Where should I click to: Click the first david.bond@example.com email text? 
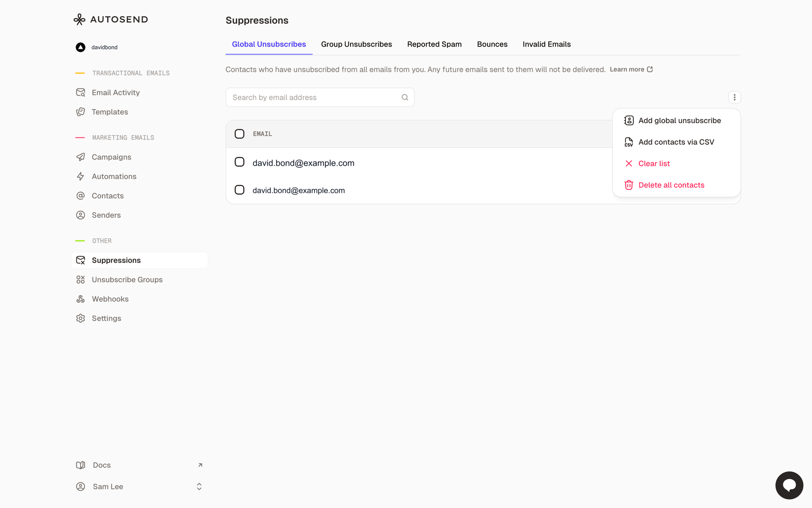303,163
